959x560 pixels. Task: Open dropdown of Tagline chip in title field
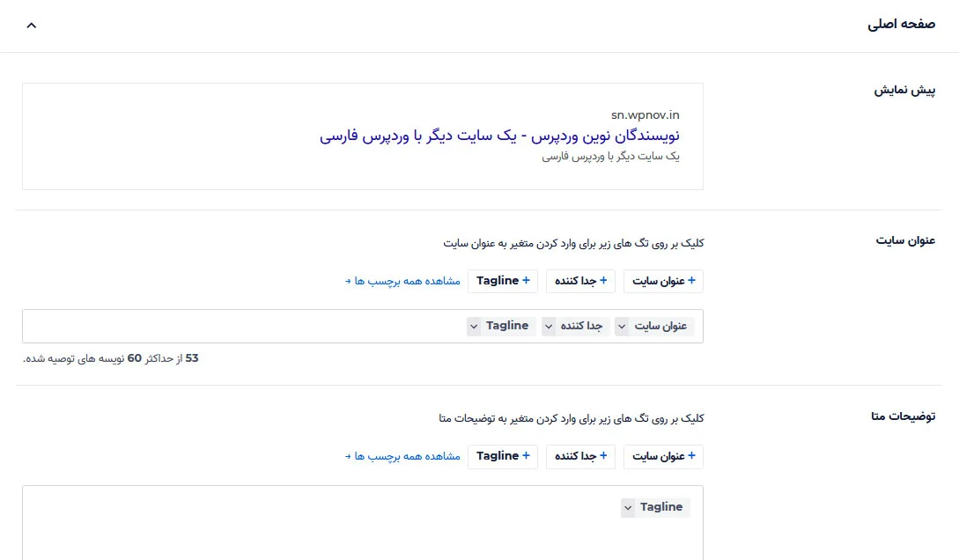point(474,327)
